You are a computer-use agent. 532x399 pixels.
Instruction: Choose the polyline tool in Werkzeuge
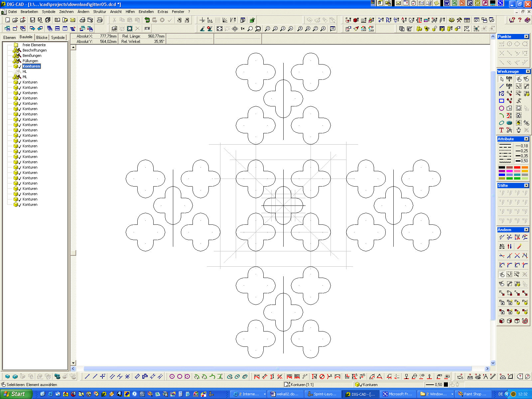501,93
